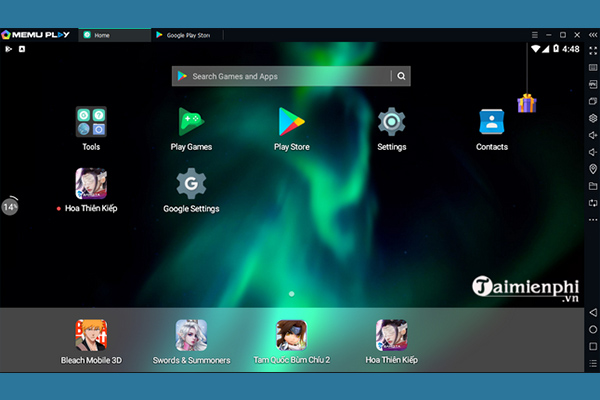Image resolution: width=600 pixels, height=400 pixels.
Task: Open GPS location icon in sidebar
Action: pos(593,169)
